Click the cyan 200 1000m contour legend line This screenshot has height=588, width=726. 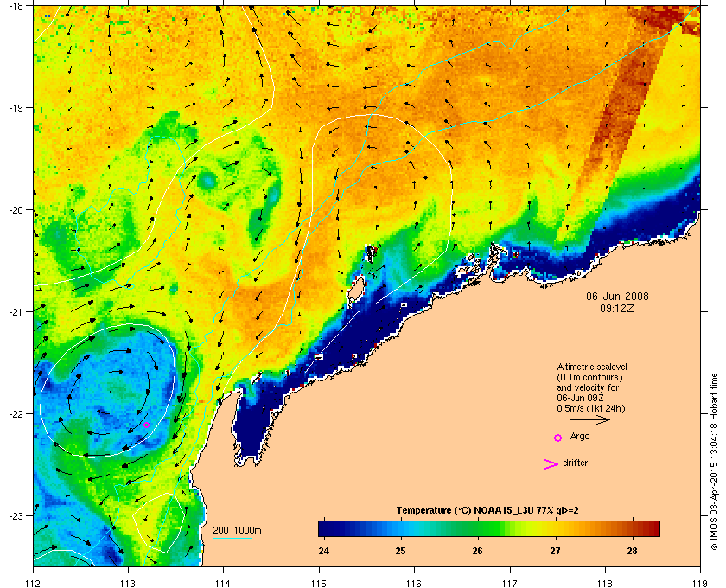tap(232, 539)
